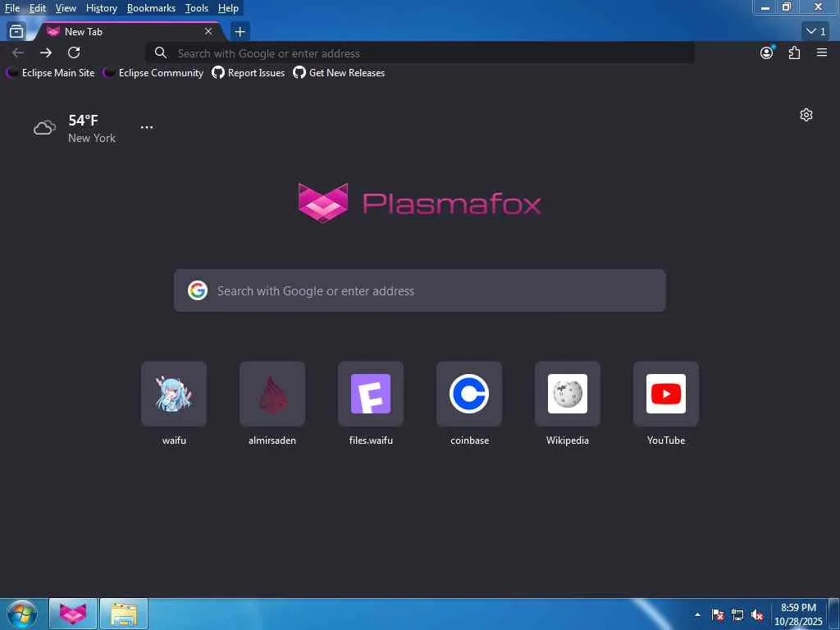Open File Explorer from taskbar
Image resolution: width=840 pixels, height=630 pixels.
coord(124,614)
